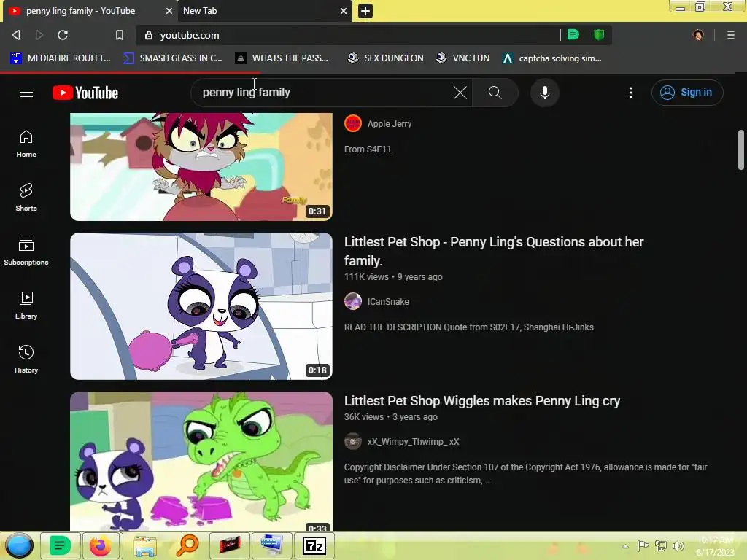Viewport: 747px width, 560px height.
Task: Open 7-Zip from the taskbar
Action: (x=314, y=545)
